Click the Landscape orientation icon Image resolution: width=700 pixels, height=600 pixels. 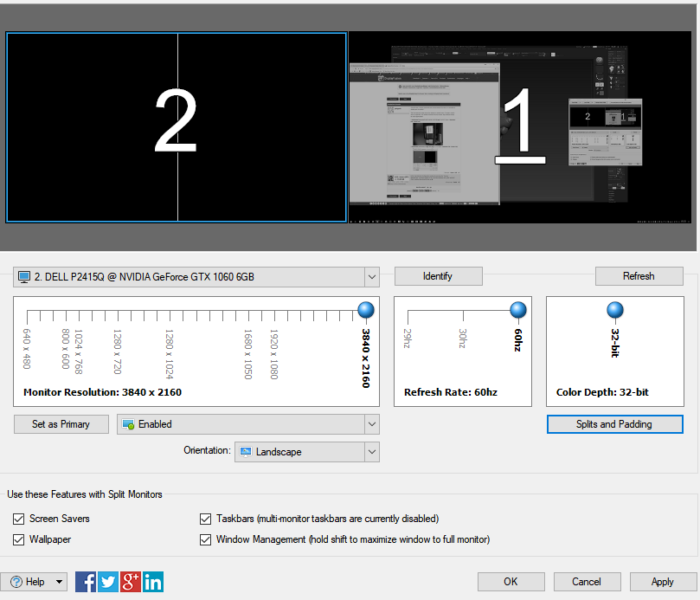coord(246,452)
